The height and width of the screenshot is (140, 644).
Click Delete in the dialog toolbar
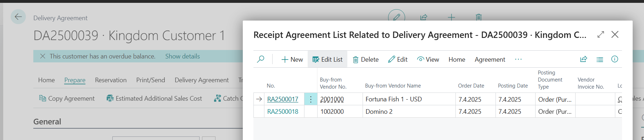[365, 60]
